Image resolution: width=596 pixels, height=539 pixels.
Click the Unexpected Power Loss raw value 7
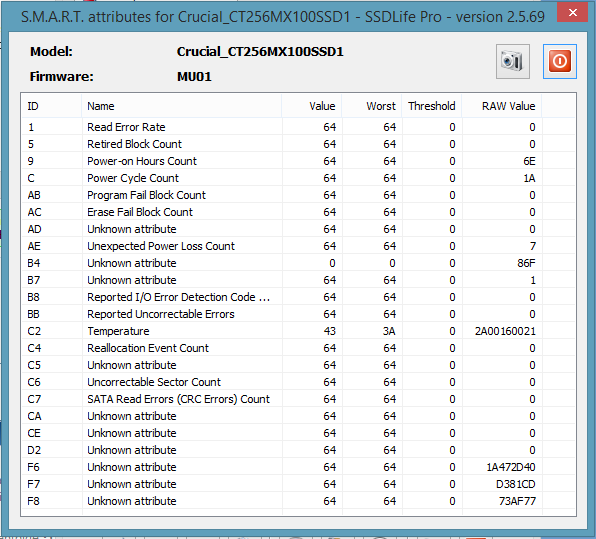[533, 246]
